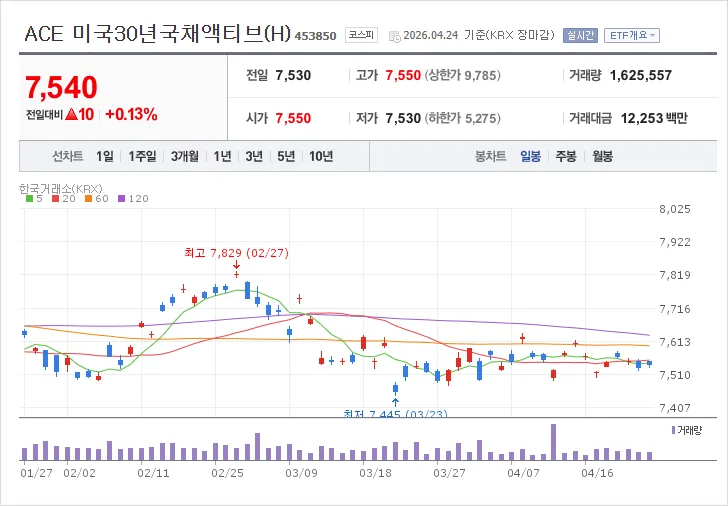Image resolution: width=728 pixels, height=506 pixels.
Task: Click the 04/16 date axis label
Action: (x=597, y=473)
